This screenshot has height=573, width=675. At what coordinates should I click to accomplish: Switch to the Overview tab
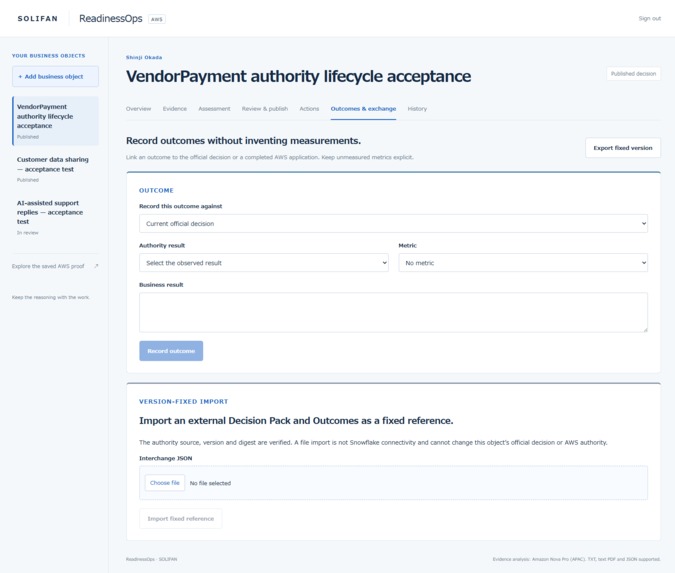[x=138, y=108]
